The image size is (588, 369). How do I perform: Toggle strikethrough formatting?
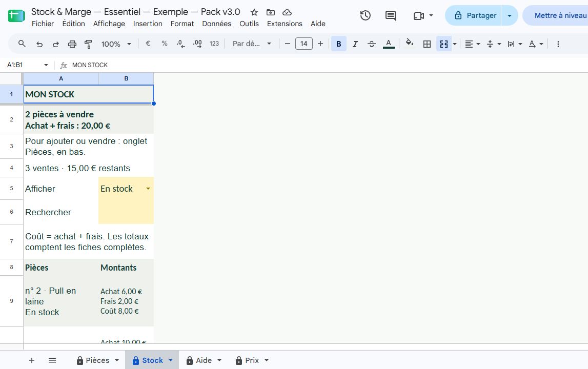point(371,44)
